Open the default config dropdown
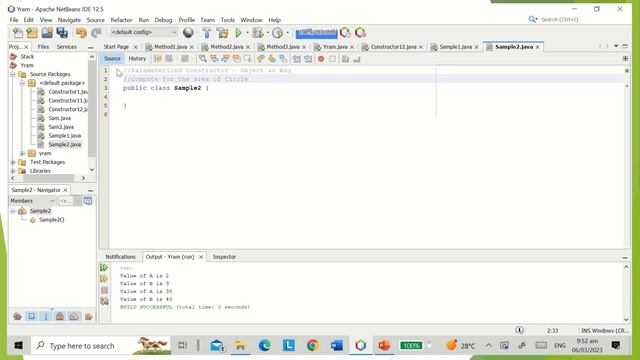This screenshot has width=640, height=360. [x=144, y=32]
